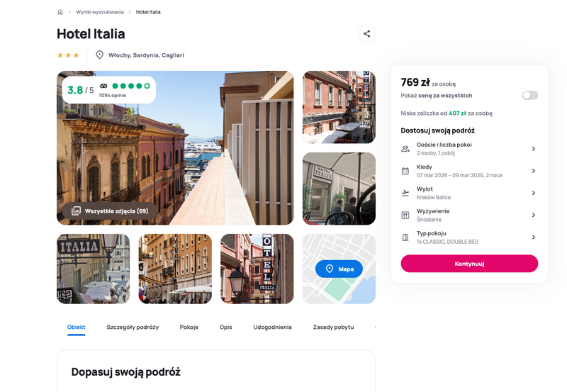Click the guests icon beside Goście i liczba pokoi
Image resolution: width=567 pixels, height=392 pixels.
pos(405,149)
